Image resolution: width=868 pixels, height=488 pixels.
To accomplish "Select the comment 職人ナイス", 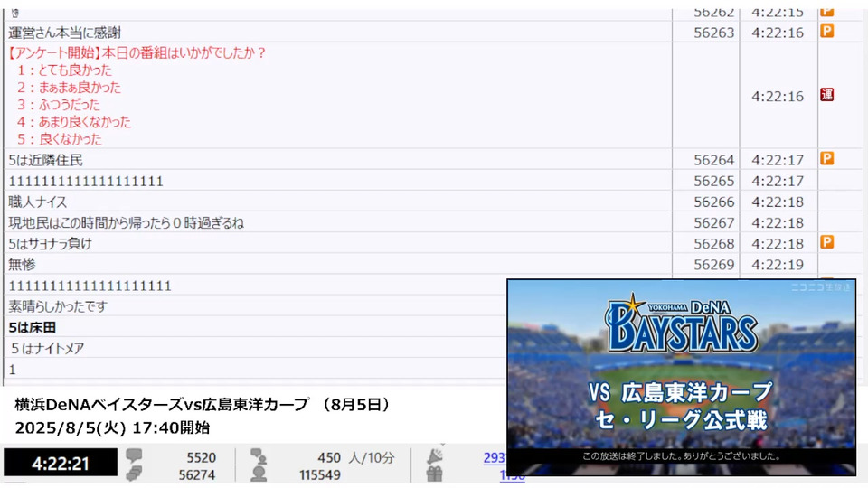I will [38, 202].
